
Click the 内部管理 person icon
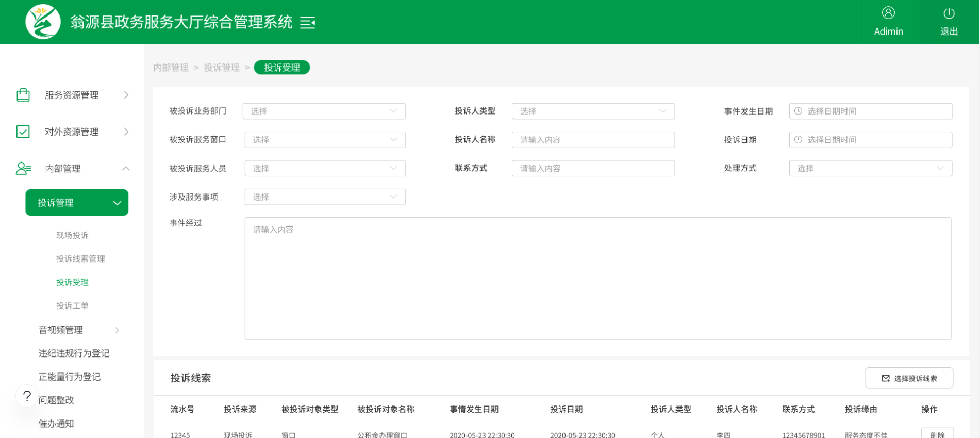tap(23, 168)
